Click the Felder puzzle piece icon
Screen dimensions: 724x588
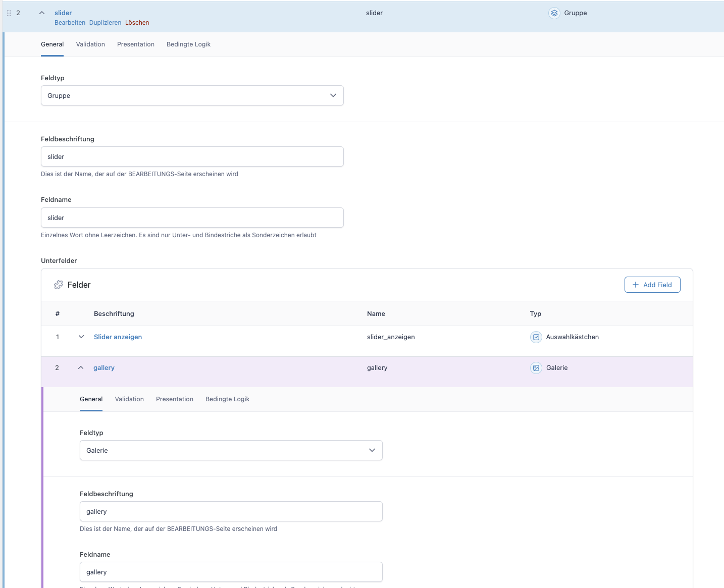pyautogui.click(x=59, y=285)
